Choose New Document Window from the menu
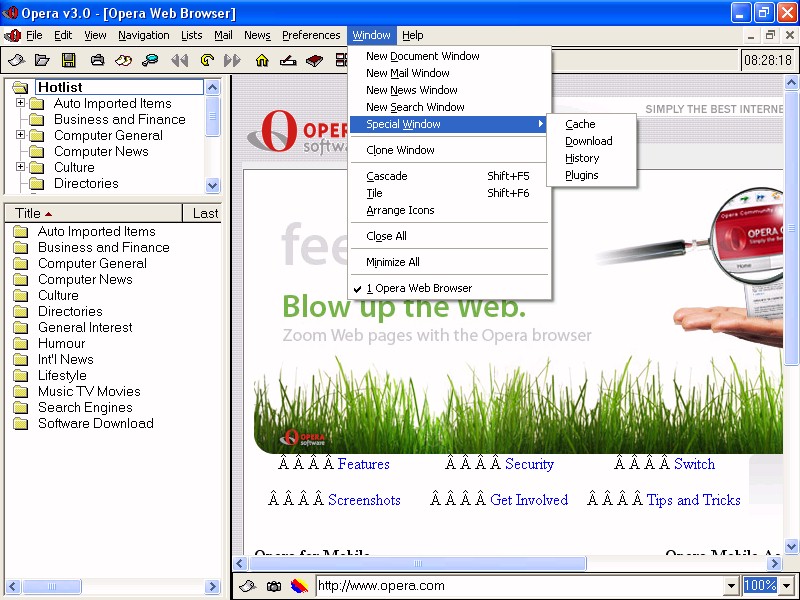 449,56
